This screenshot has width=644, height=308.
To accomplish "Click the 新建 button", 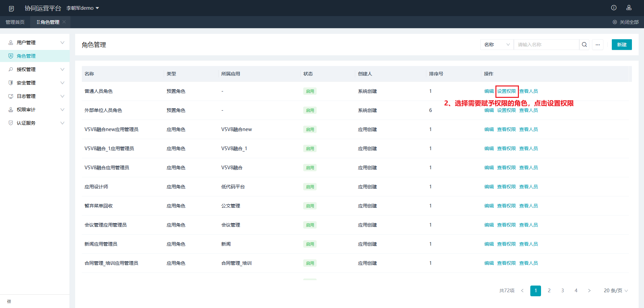I will coord(622,45).
